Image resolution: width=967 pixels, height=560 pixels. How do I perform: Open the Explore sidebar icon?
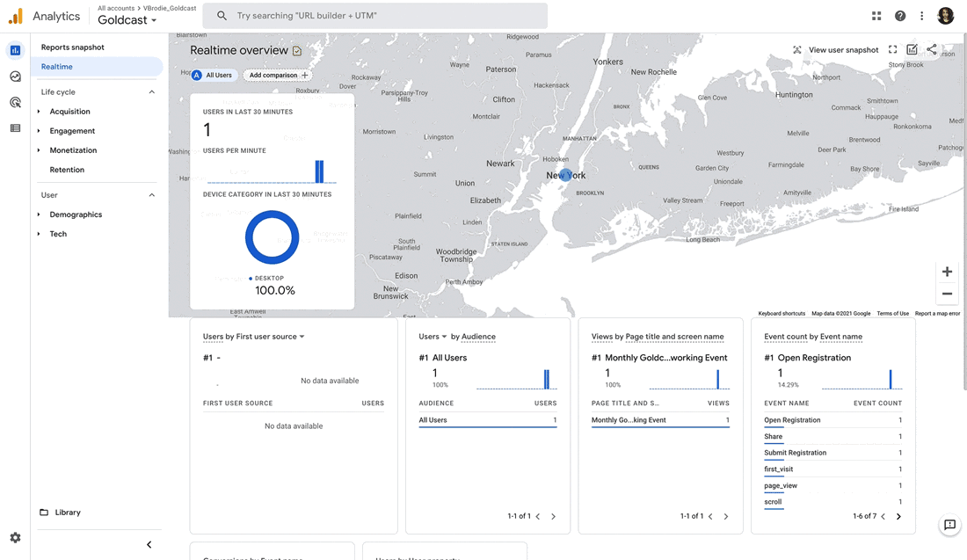click(16, 76)
